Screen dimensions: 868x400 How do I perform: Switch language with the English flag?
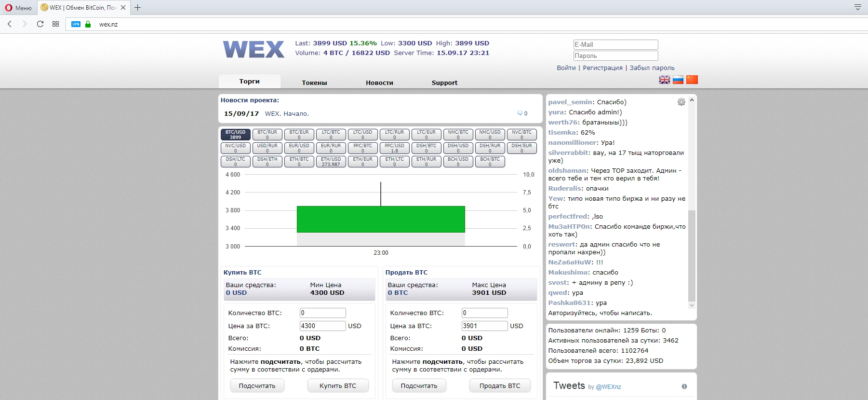(x=665, y=80)
